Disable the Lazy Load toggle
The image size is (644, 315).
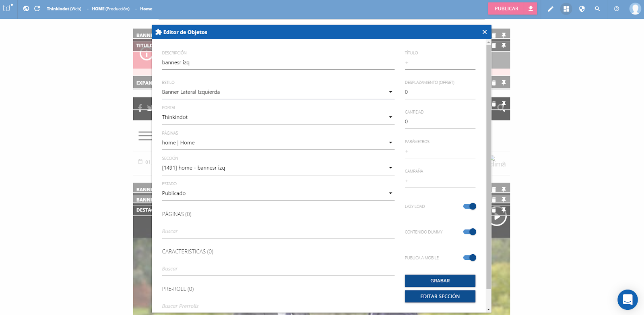pyautogui.click(x=469, y=206)
